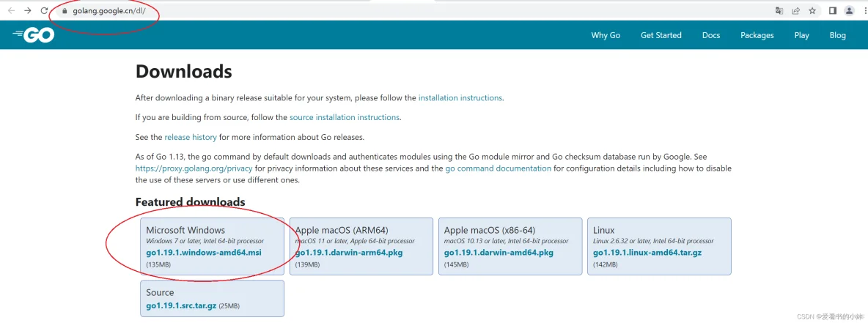Open the browser profile avatar
The height and width of the screenshot is (323, 868).
[x=849, y=10]
